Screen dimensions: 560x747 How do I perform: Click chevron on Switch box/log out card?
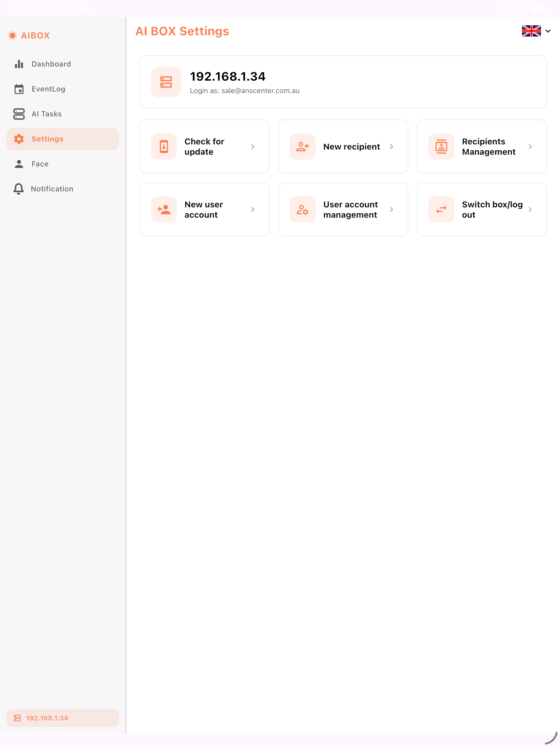tap(530, 209)
